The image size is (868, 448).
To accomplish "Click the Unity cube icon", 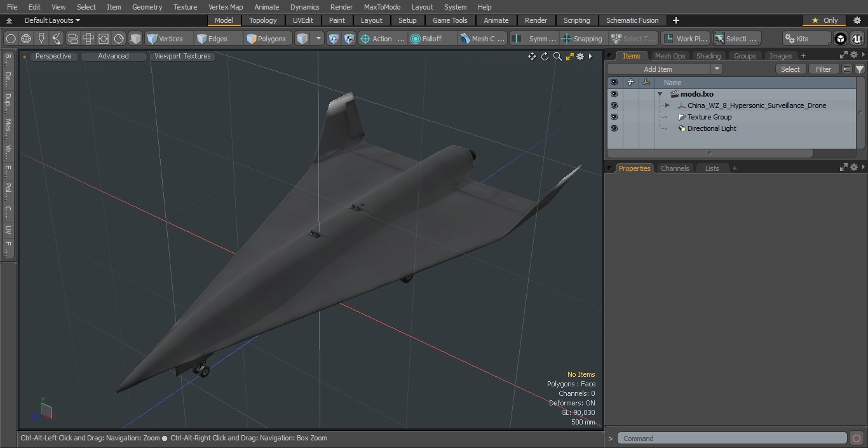I will pyautogui.click(x=840, y=39).
